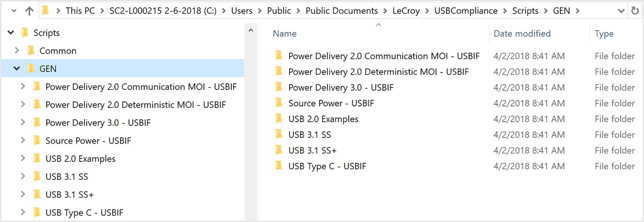Expand USB Type C - USBIF tree node
Viewport: 644px width, 222px height.
(23, 212)
